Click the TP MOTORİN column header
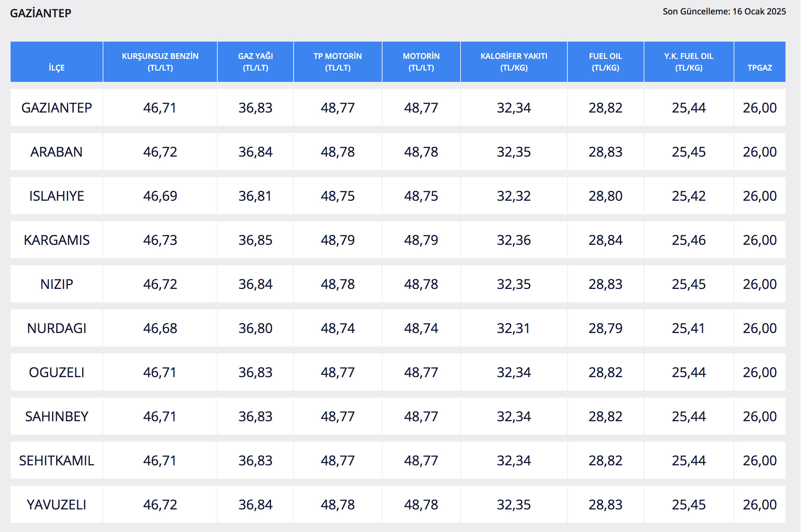This screenshot has width=801, height=532. pos(338,62)
